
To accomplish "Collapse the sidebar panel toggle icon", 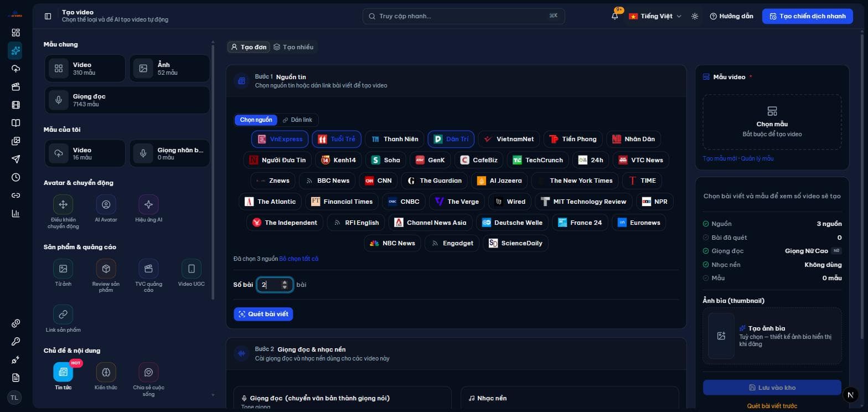I will (48, 16).
